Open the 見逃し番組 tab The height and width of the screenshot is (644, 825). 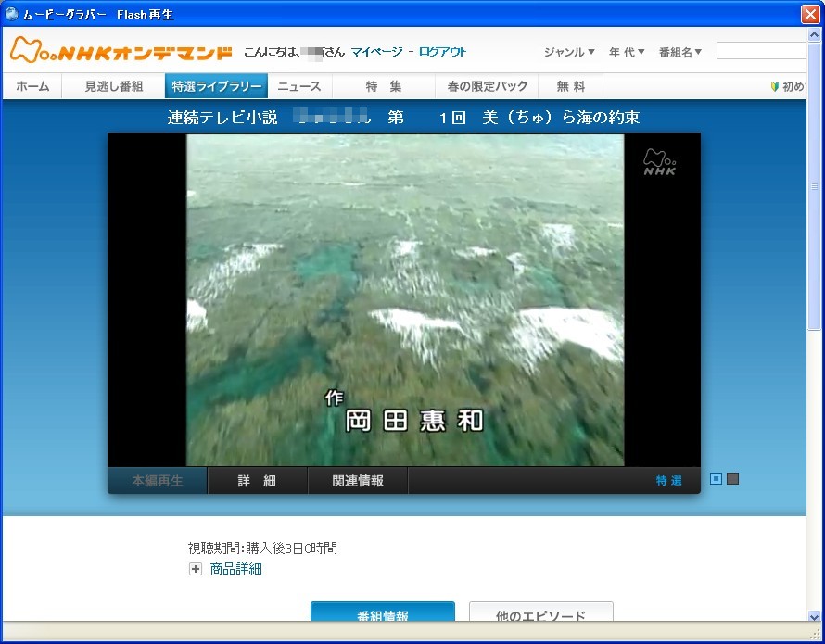pos(114,86)
